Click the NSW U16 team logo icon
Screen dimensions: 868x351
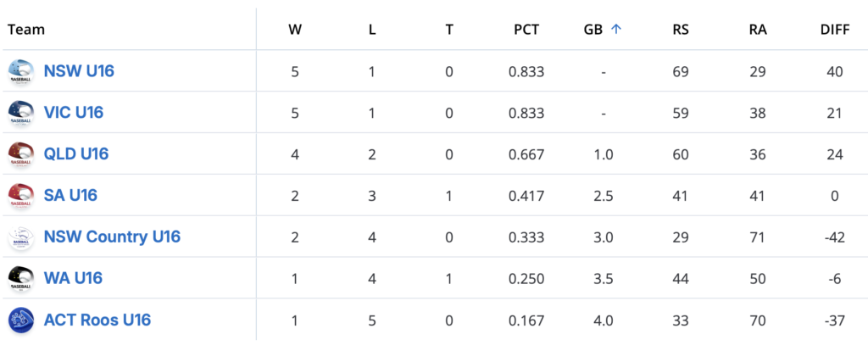pos(20,71)
